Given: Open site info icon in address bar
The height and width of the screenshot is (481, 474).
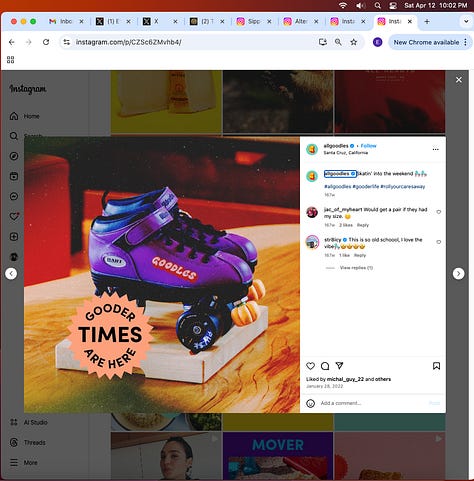Looking at the screenshot, I should (x=67, y=42).
